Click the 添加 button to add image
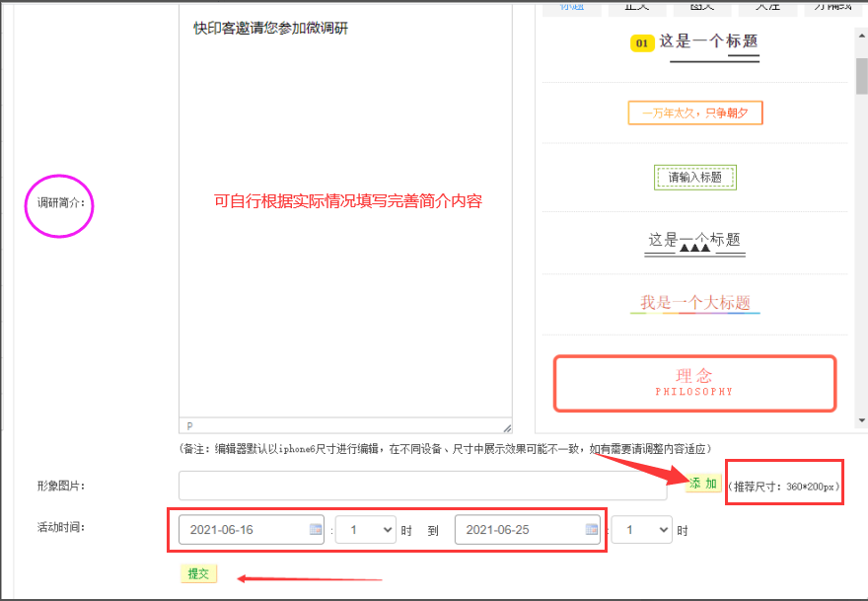Image resolution: width=868 pixels, height=601 pixels. click(x=703, y=484)
